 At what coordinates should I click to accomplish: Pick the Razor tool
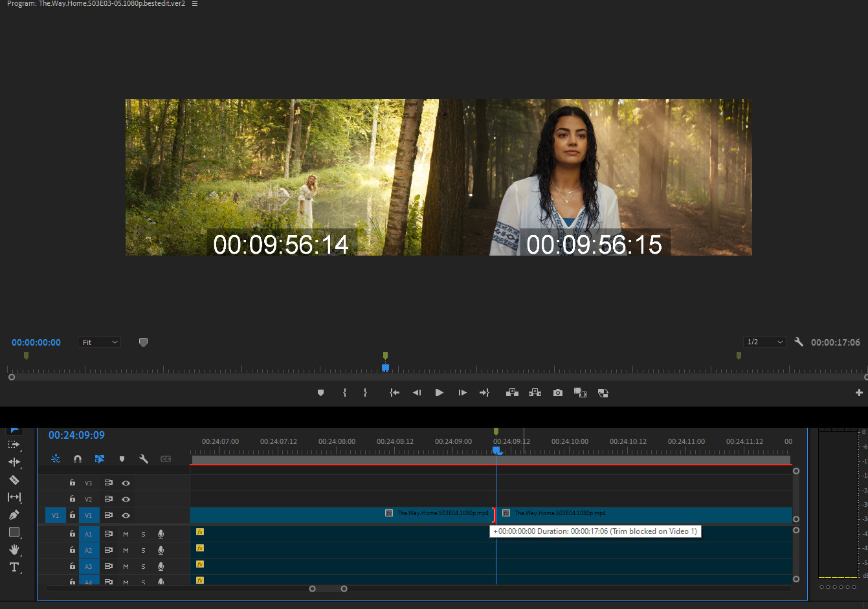click(14, 480)
